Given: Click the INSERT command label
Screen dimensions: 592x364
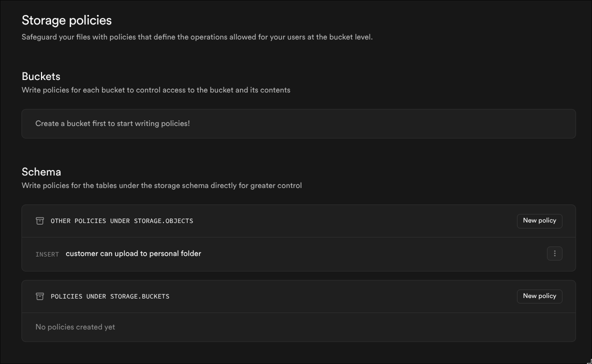Looking at the screenshot, I should [x=47, y=254].
